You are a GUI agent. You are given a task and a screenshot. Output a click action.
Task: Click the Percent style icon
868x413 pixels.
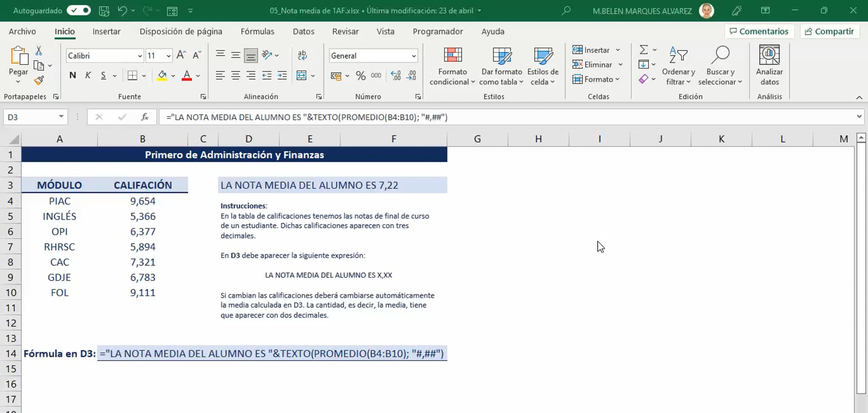tap(360, 76)
